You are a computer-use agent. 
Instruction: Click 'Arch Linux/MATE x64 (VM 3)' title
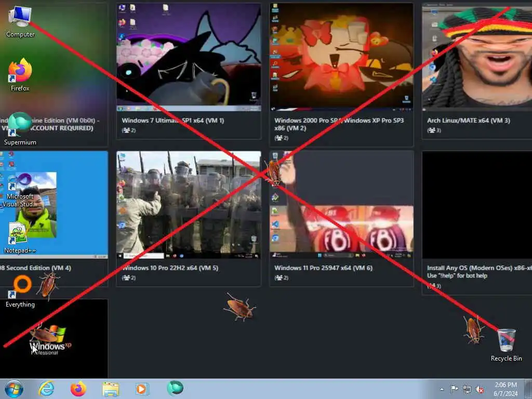click(468, 121)
